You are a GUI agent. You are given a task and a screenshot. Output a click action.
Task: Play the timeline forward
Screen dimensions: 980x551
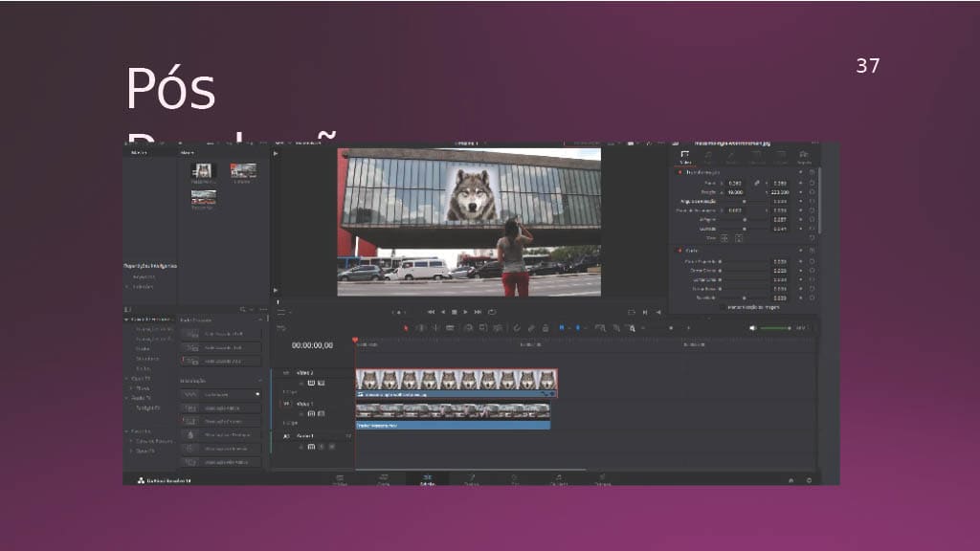(466, 312)
